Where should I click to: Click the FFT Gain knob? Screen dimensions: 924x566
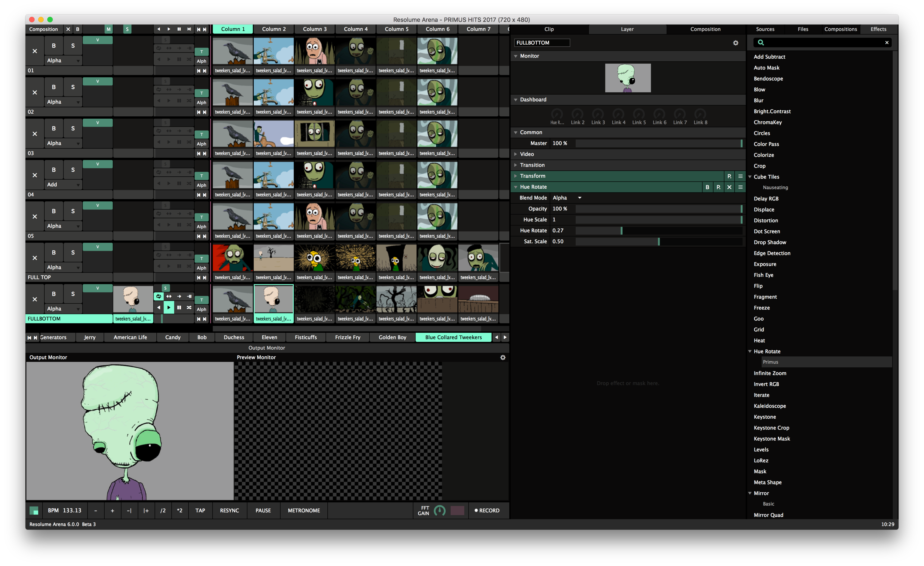[440, 511]
